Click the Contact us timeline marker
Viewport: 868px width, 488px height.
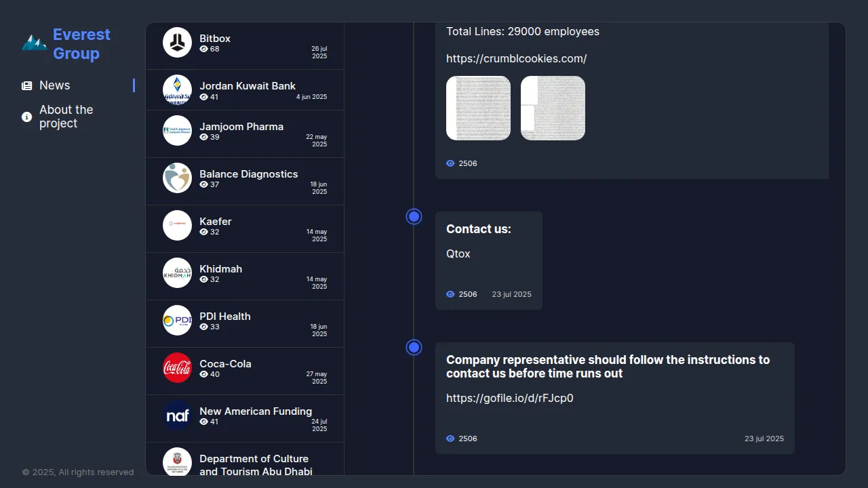click(x=414, y=216)
